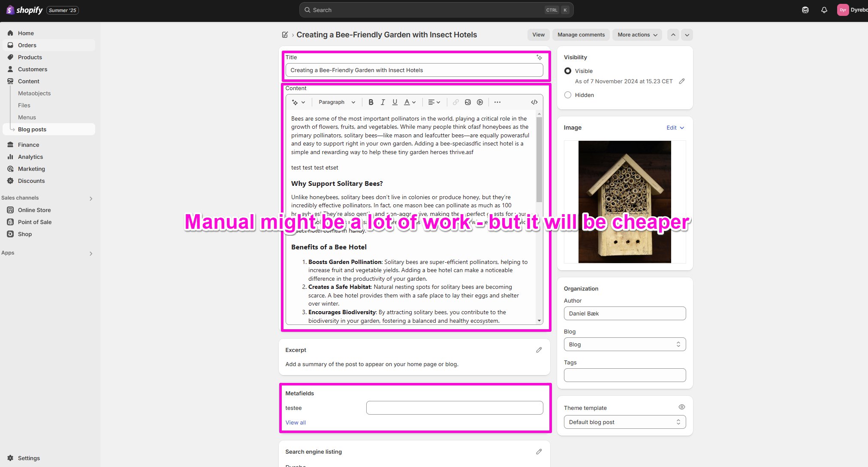Click the Manage comments button

[x=581, y=35]
